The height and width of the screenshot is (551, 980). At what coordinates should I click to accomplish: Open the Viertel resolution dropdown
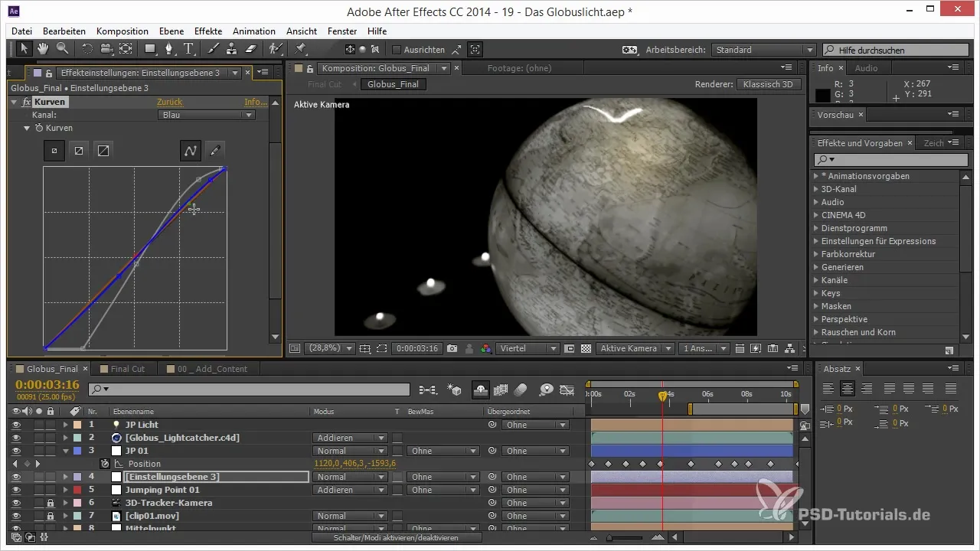529,348
